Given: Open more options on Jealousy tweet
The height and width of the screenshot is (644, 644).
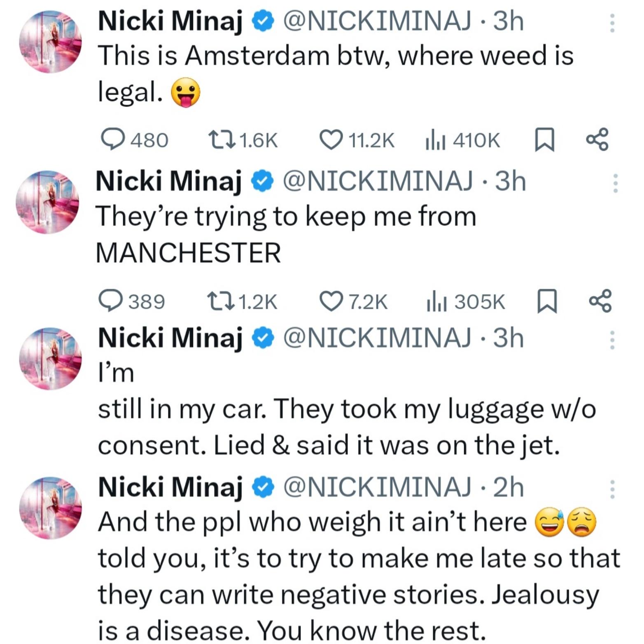Looking at the screenshot, I should (612, 489).
